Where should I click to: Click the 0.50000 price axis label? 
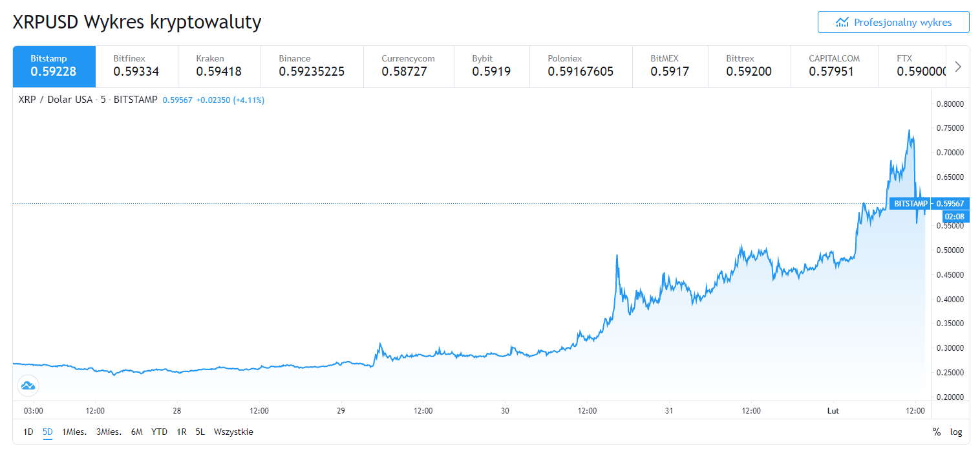pyautogui.click(x=950, y=250)
